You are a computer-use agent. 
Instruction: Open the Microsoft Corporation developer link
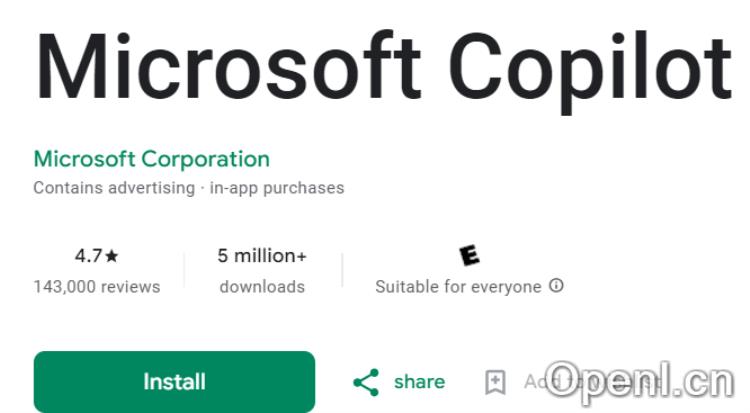151,159
